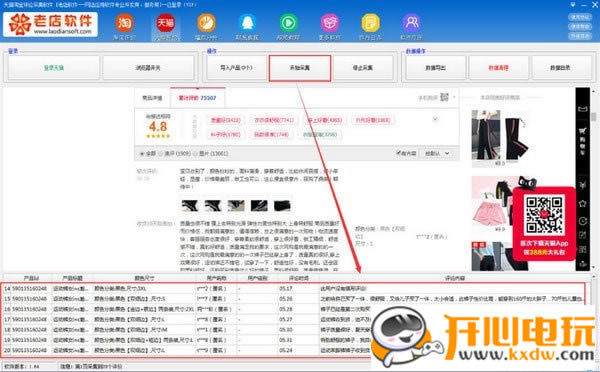Click the 导入产品 import products button
Image resolution: width=600 pixels, height=372 pixels.
[x=236, y=68]
